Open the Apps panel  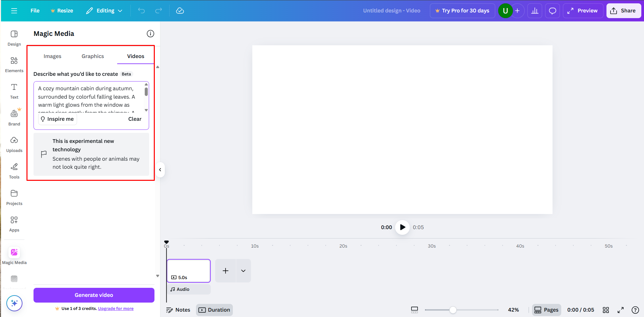pos(14,223)
